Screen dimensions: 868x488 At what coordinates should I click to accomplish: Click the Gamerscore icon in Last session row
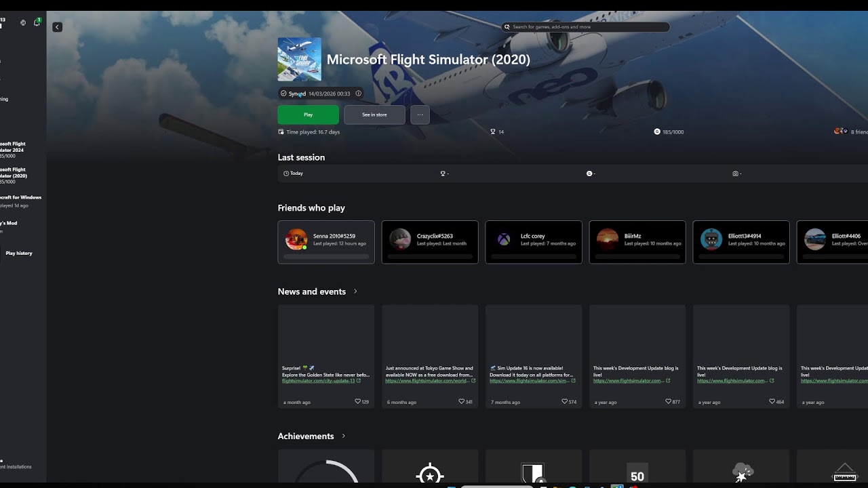589,174
